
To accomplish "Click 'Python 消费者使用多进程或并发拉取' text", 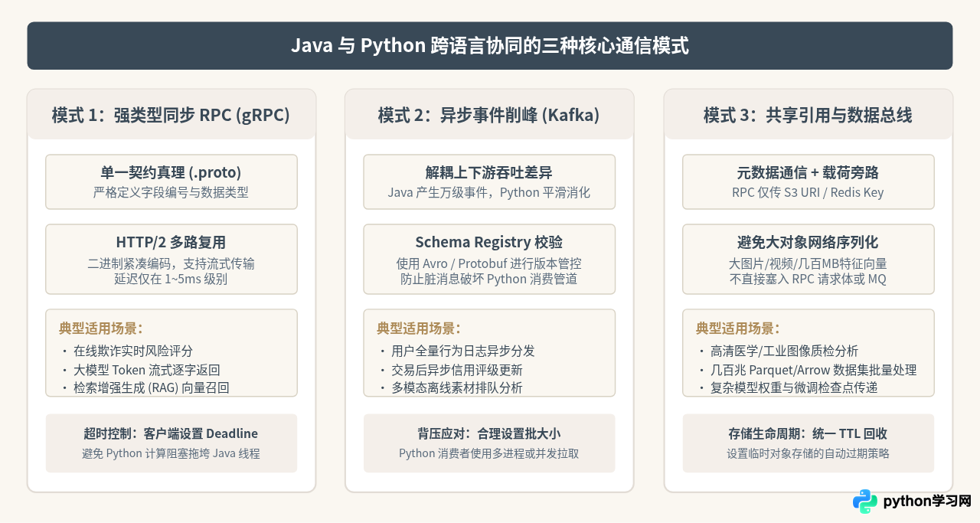I will pos(488,453).
